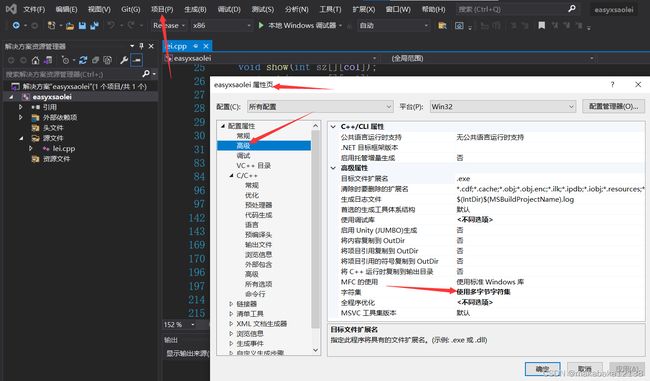This screenshot has height=381, width=650.
Task: Click the new project toolbar icon
Action: coord(51,26)
